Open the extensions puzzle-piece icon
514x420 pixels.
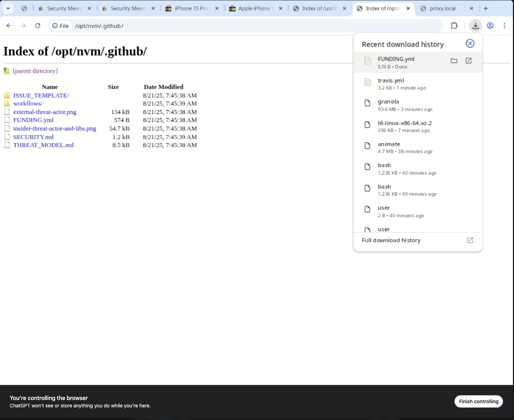coord(454,26)
